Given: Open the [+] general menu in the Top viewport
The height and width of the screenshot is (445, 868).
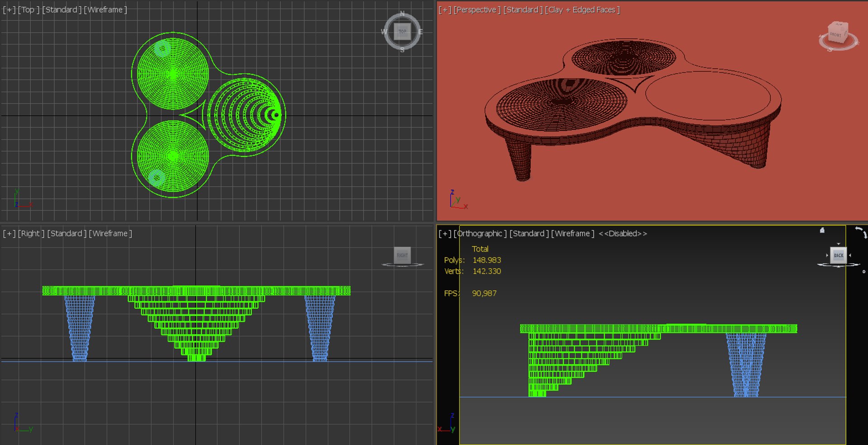Looking at the screenshot, I should point(9,9).
